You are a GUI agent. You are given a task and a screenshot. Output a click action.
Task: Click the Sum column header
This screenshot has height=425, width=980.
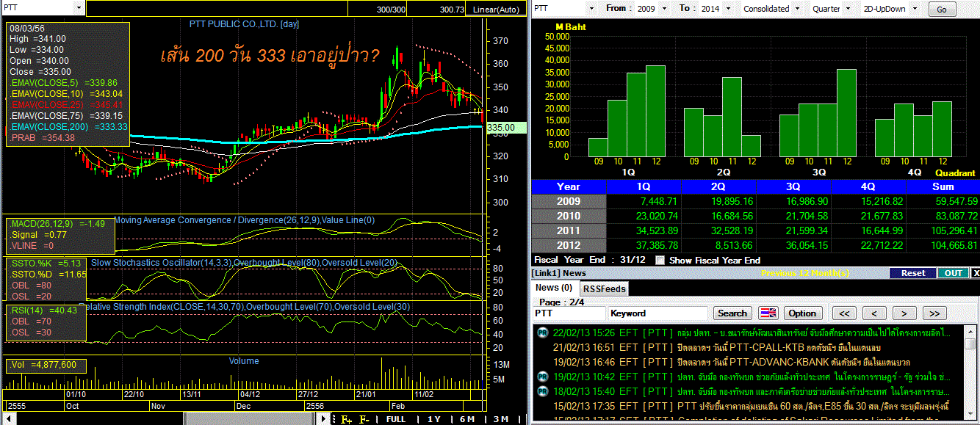(x=943, y=186)
